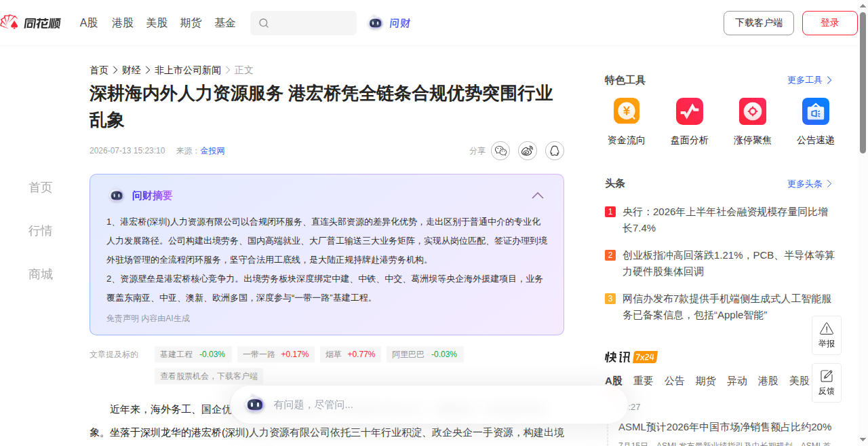
Task: Select the 港股 tab in 快讯
Action: pyautogui.click(x=768, y=381)
